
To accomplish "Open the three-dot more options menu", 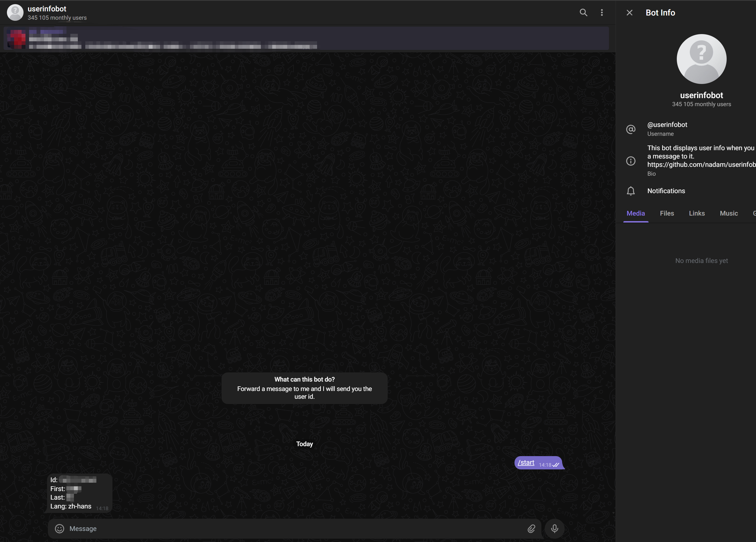I will (602, 13).
